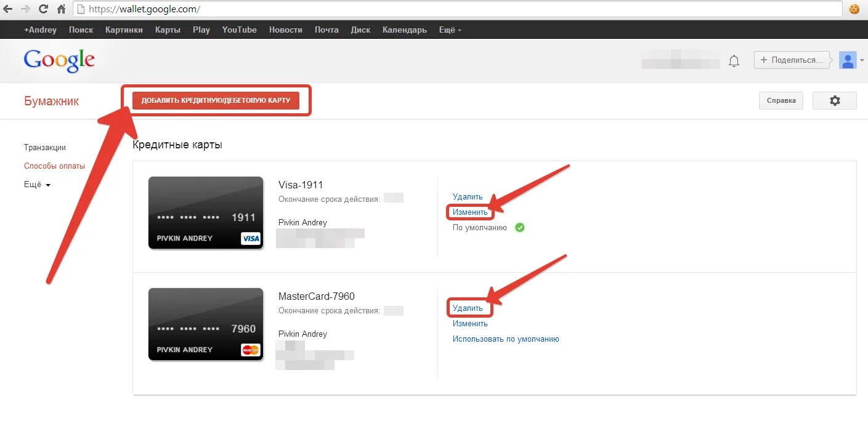Viewport: 868px width, 426px height.
Task: Open the user profile avatar
Action: click(x=848, y=60)
